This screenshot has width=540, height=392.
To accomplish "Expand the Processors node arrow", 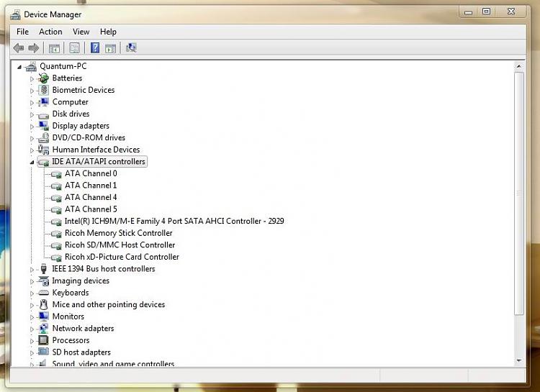I will click(x=32, y=342).
